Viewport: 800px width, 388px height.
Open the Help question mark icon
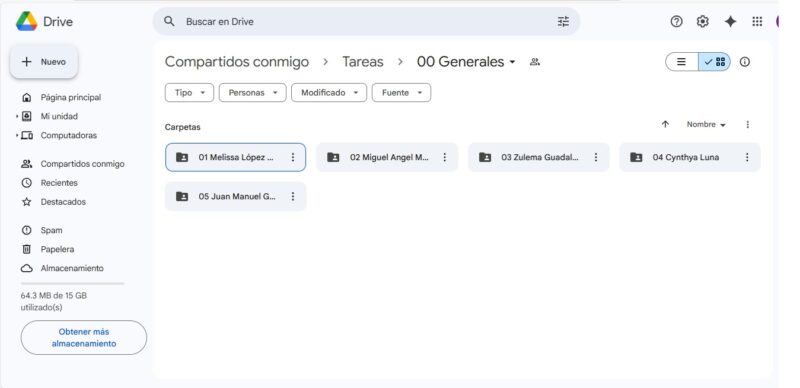click(677, 21)
